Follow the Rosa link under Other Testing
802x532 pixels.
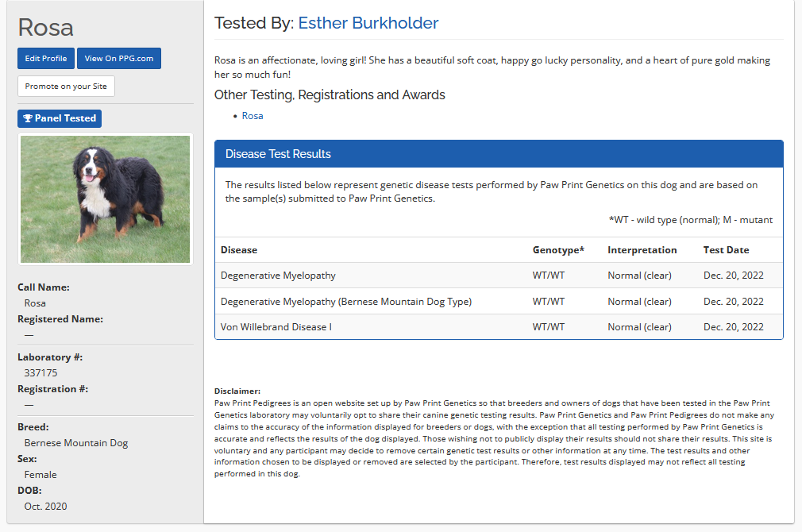(253, 116)
